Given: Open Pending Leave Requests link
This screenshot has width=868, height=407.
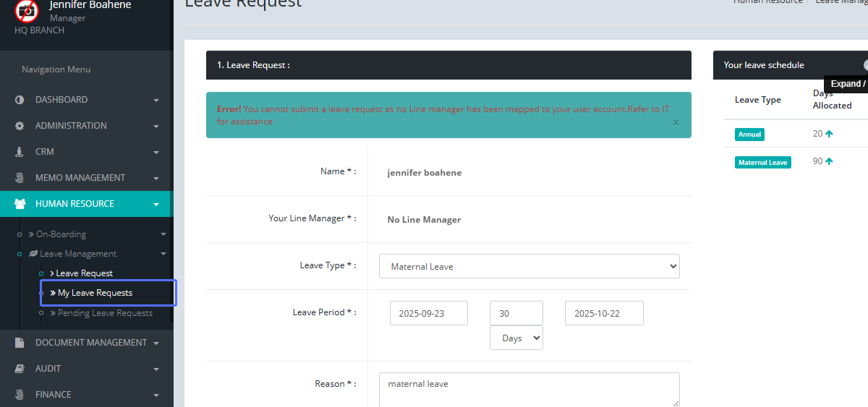Looking at the screenshot, I should [105, 313].
